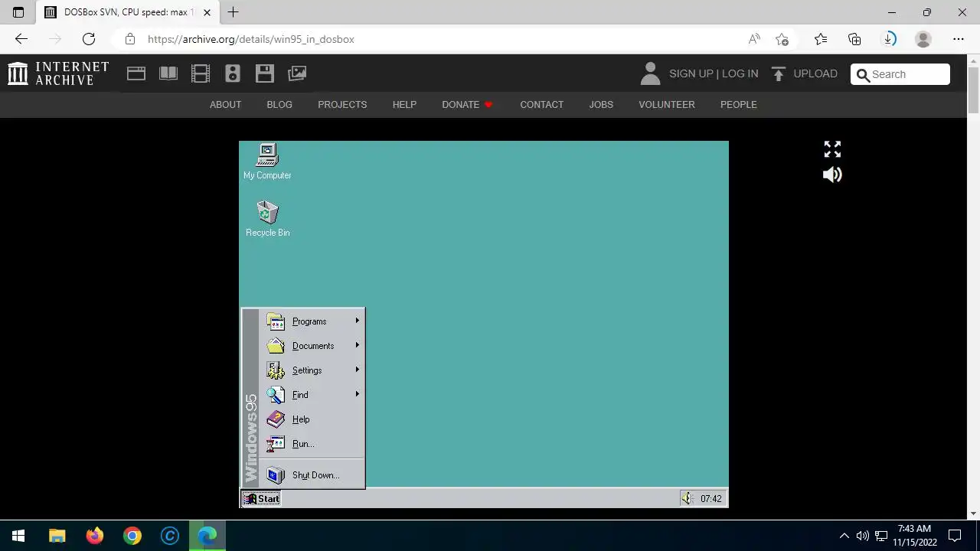Open Documents in Start menu
Image resolution: width=980 pixels, height=551 pixels.
click(312, 346)
